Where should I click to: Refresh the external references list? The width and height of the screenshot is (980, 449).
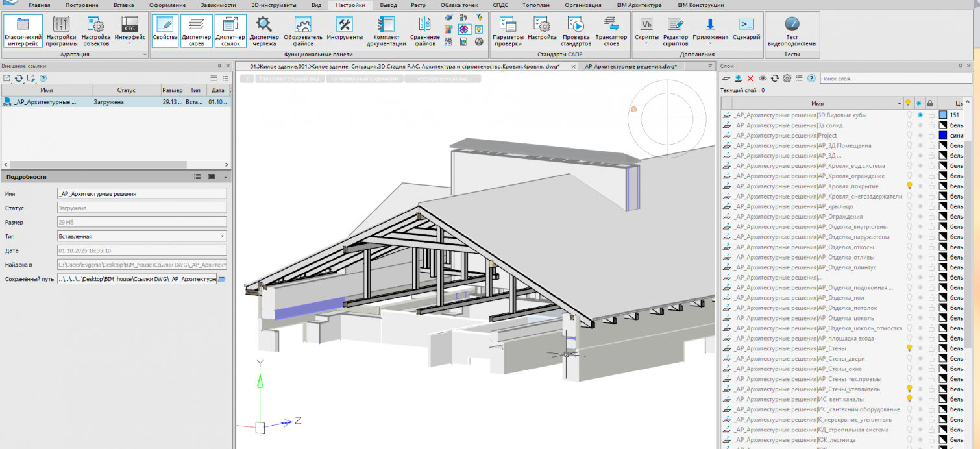pos(19,78)
